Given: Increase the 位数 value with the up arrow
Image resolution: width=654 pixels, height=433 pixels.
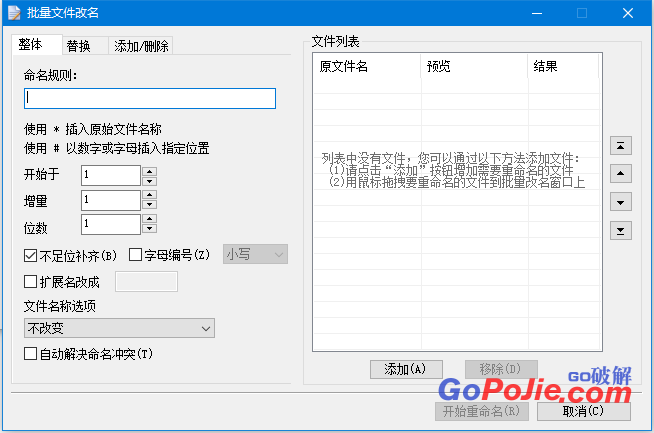Looking at the screenshot, I should (x=150, y=220).
